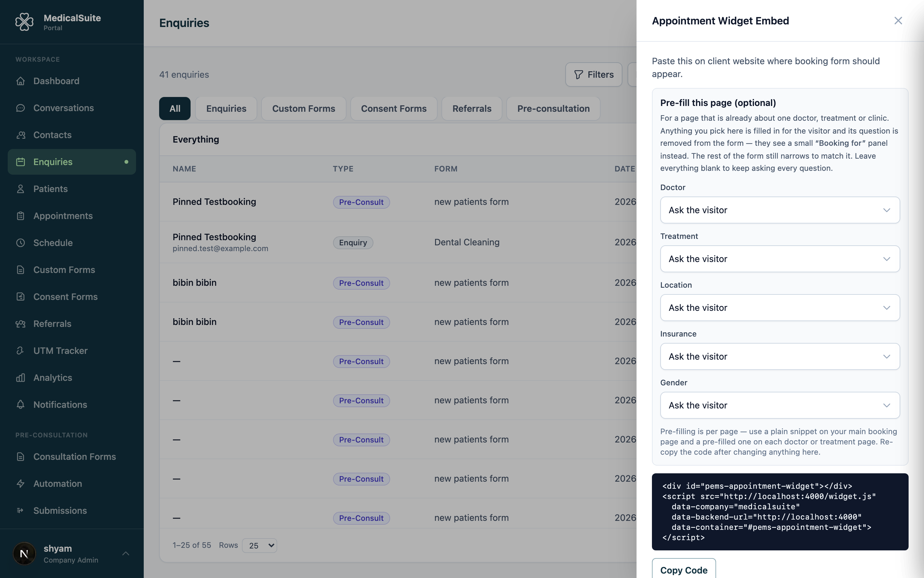
Task: Go to Schedule in sidebar
Action: point(72,243)
